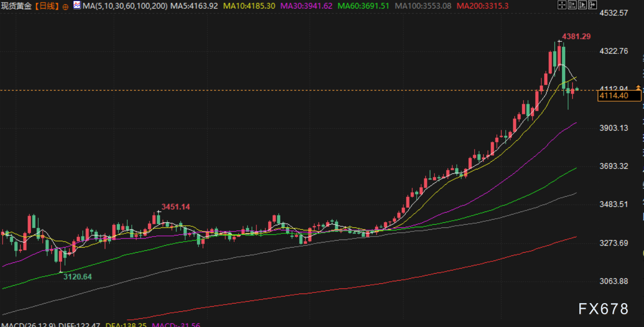Click the green MA60:3691.51 legend

click(365, 6)
